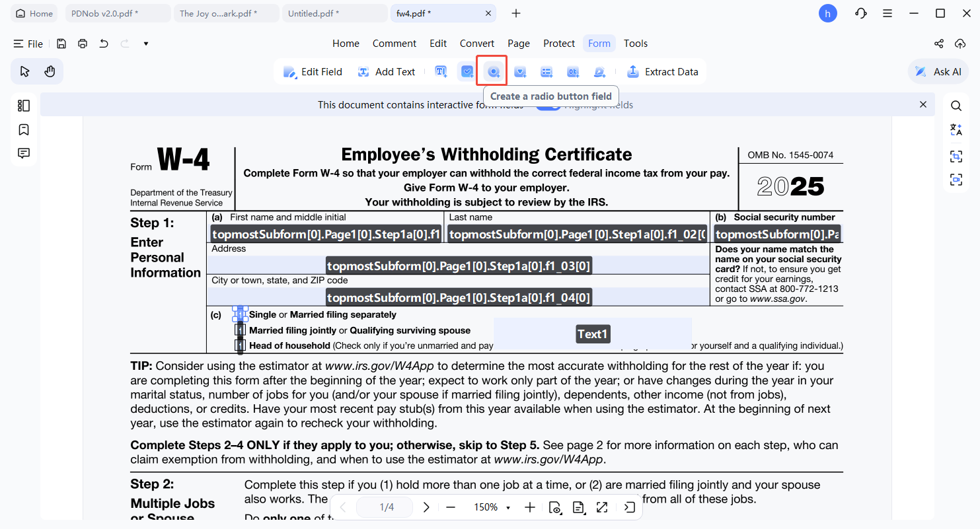Select the Create a list box field tool
Screen dimensions: 980x529
547,71
